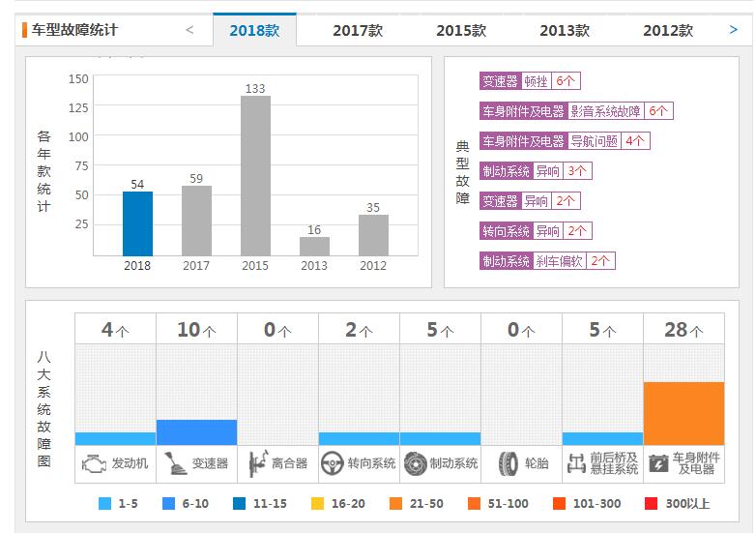Click the 变速器 异响 2个 tag
756x533 pixels.
tap(530, 200)
